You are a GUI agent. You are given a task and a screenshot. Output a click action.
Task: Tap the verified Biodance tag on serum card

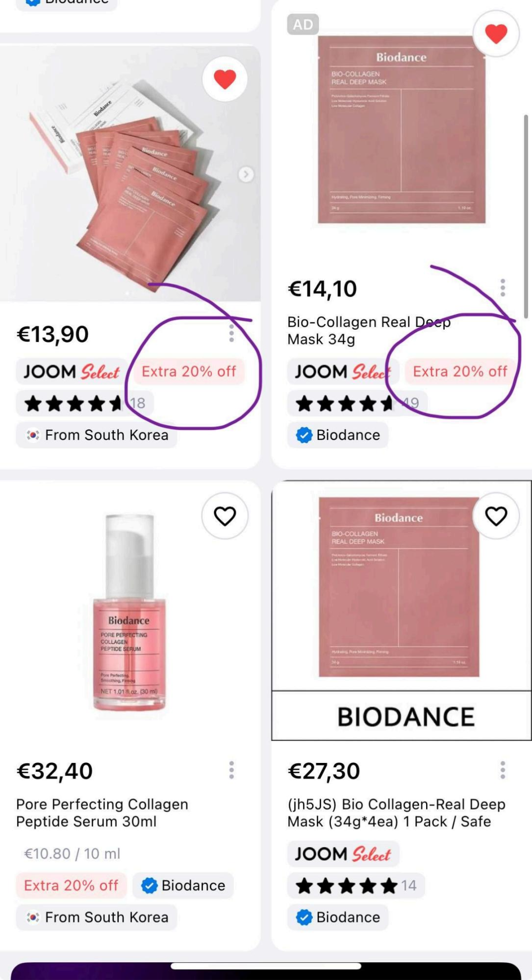click(x=183, y=885)
